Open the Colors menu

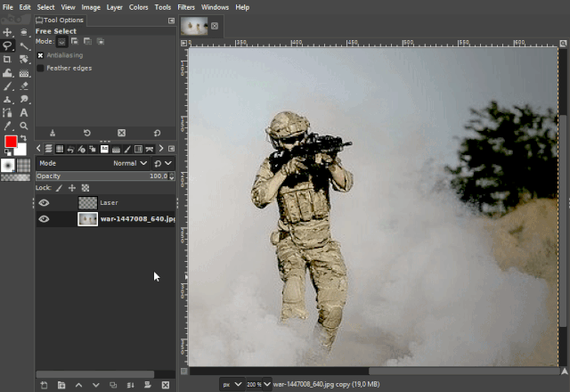tap(138, 7)
